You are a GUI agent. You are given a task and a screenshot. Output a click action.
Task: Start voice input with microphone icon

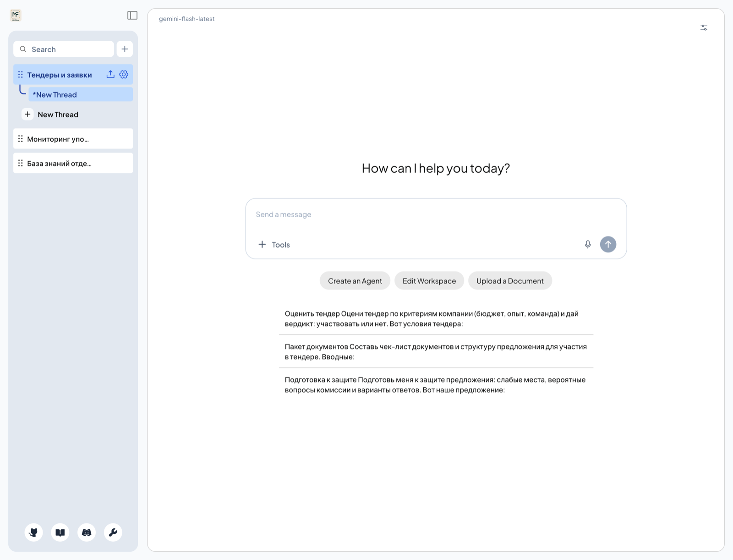588,244
